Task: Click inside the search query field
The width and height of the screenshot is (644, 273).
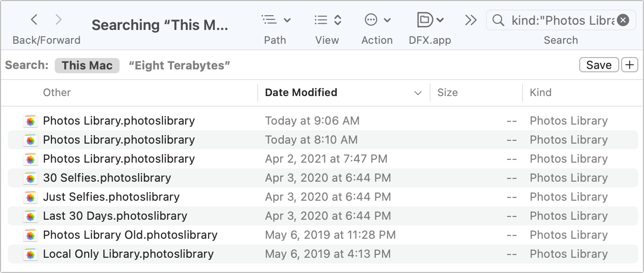Action: point(562,20)
